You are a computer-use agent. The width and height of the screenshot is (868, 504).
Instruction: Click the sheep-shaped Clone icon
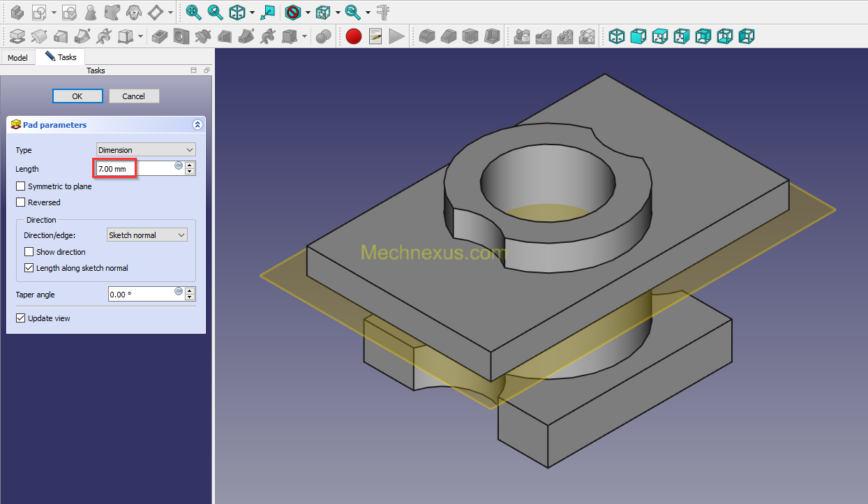pos(133,12)
